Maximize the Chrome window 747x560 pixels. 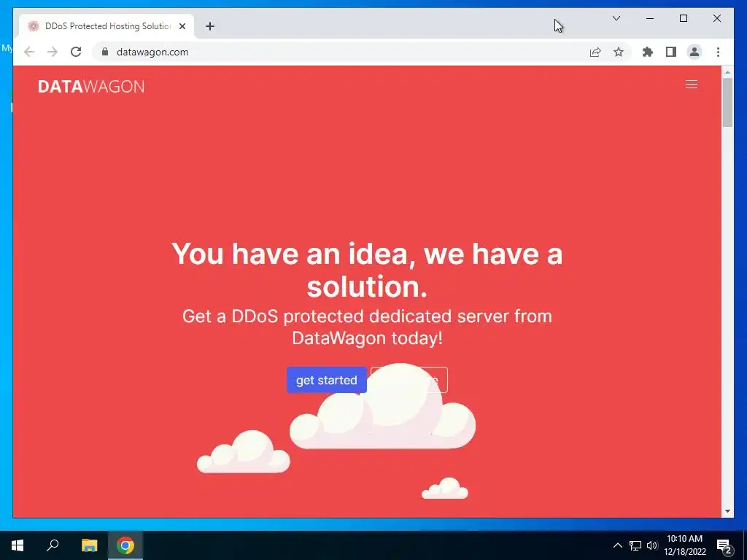[x=683, y=18]
